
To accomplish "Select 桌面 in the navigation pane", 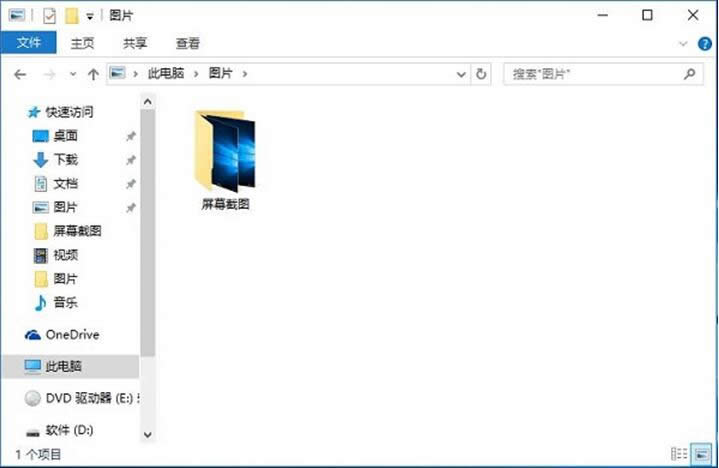I will click(x=65, y=136).
